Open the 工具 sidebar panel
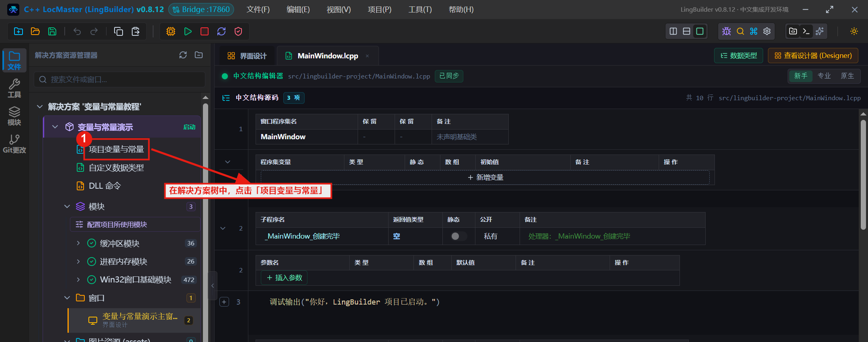Image resolution: width=868 pixels, height=342 pixels. [x=14, y=88]
